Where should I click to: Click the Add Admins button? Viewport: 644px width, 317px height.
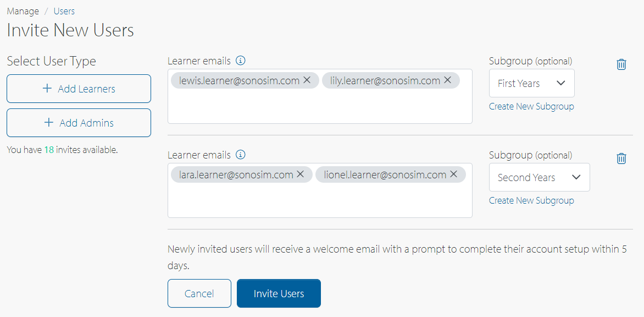click(x=79, y=123)
